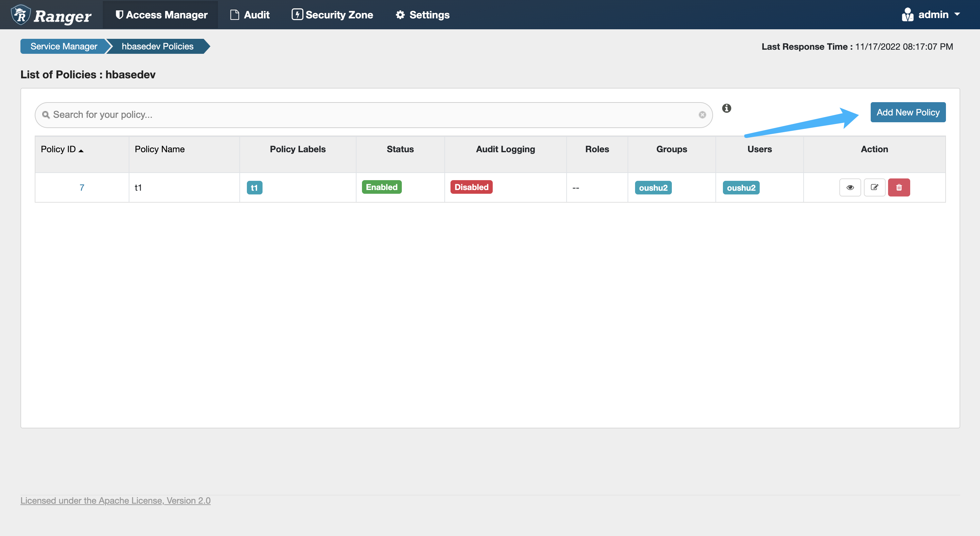Open the Apache License link

click(x=115, y=501)
